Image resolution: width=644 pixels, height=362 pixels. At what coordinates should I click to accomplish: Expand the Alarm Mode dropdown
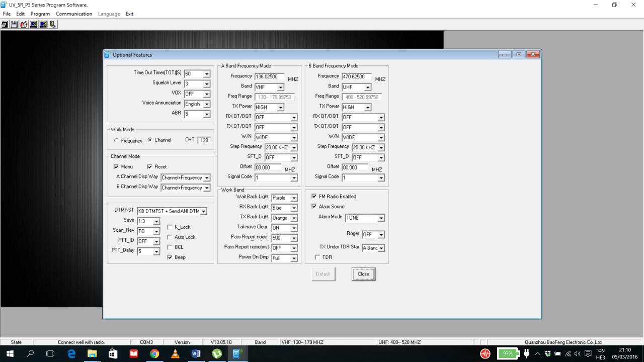pyautogui.click(x=381, y=218)
